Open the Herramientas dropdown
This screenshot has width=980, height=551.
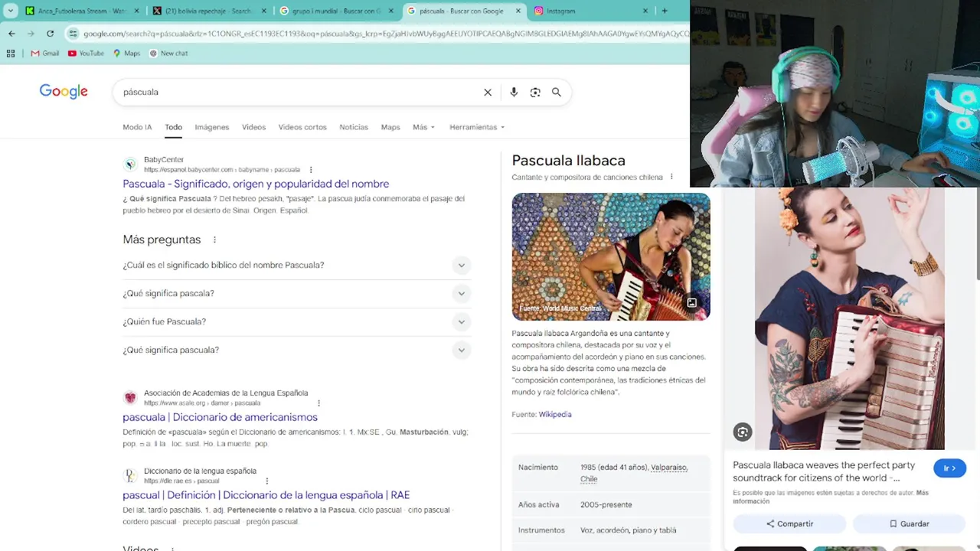(477, 127)
